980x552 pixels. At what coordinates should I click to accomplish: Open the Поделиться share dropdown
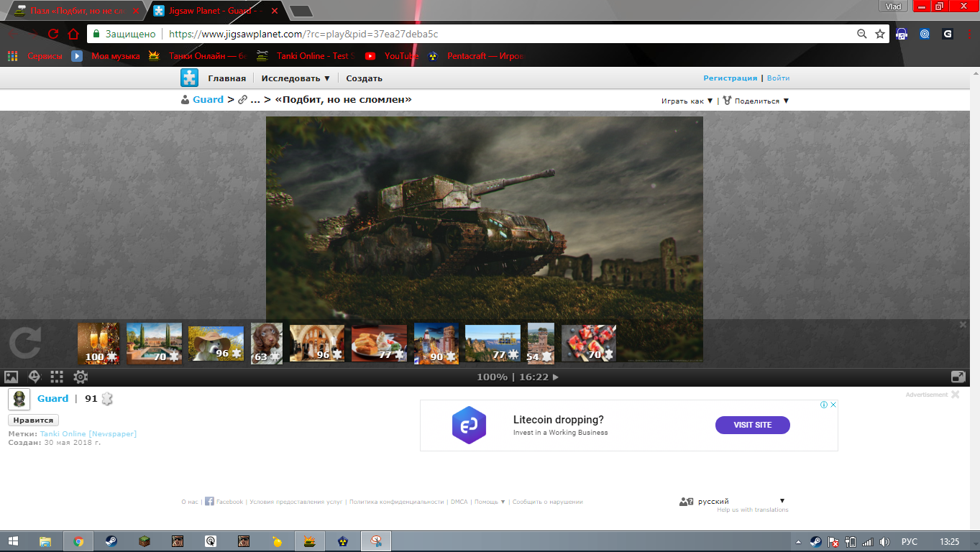[x=756, y=101]
